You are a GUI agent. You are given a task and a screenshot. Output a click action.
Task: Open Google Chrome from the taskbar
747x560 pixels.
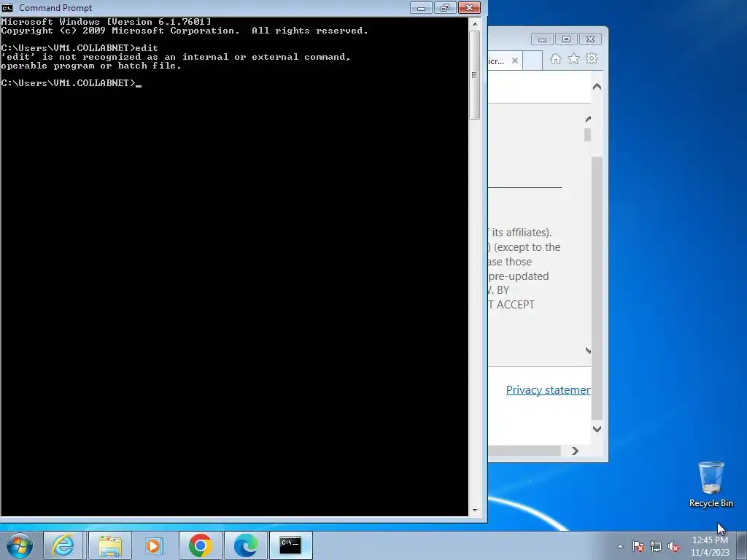[x=200, y=545]
